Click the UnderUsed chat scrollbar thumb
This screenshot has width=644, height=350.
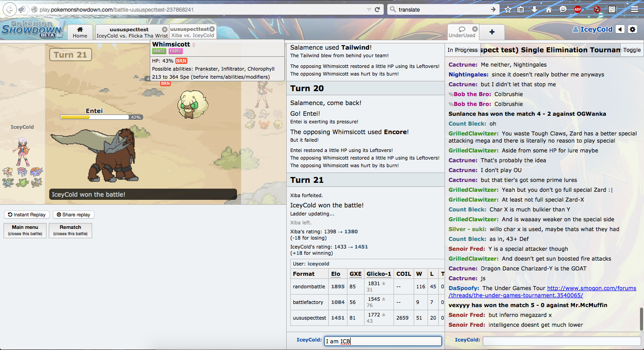[641, 318]
